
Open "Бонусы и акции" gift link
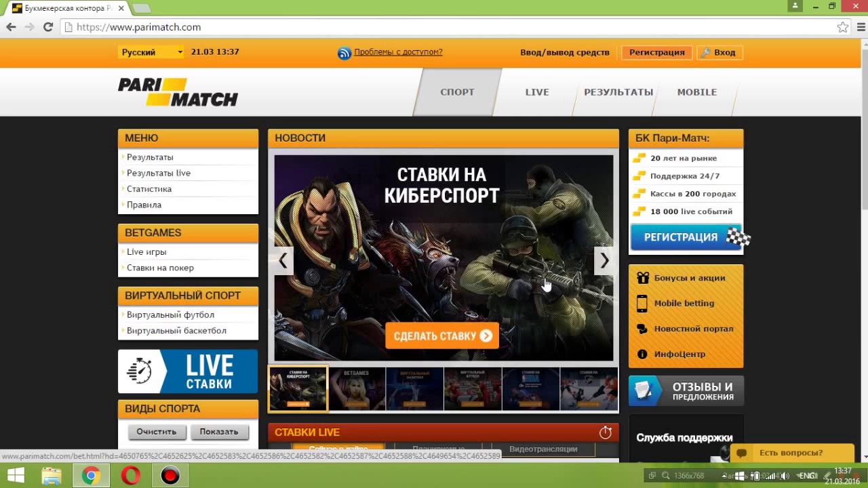690,278
